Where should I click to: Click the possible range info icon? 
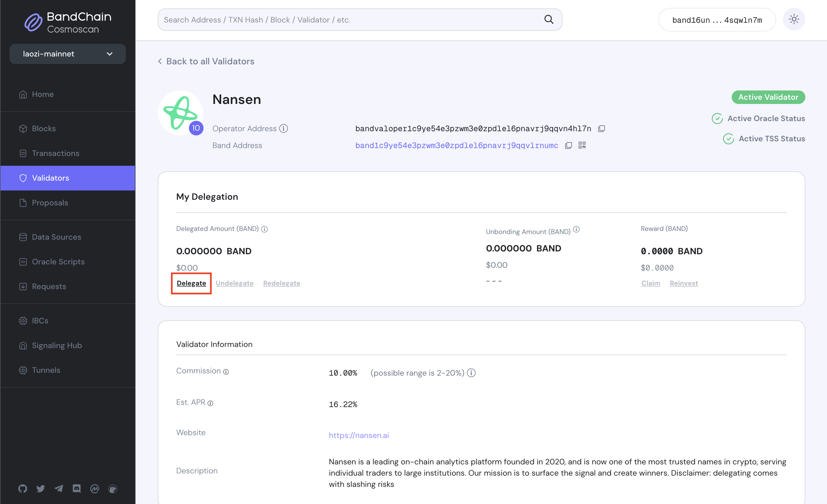pyautogui.click(x=471, y=373)
